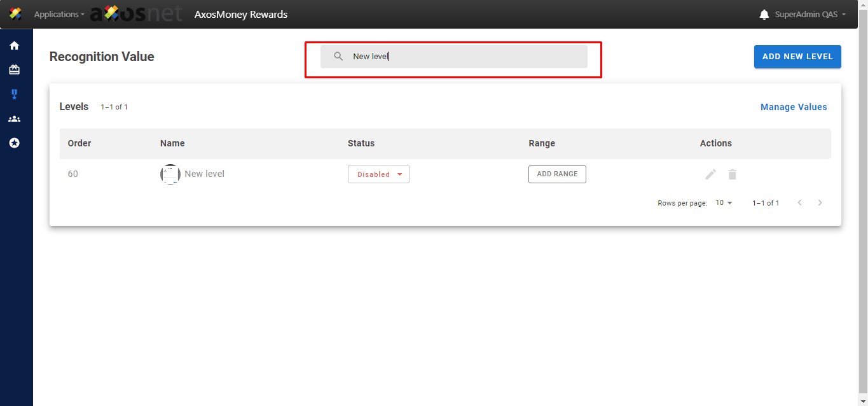Screen dimensions: 868x406
Task: Open the Home icon in sidebar
Action: (x=14, y=46)
